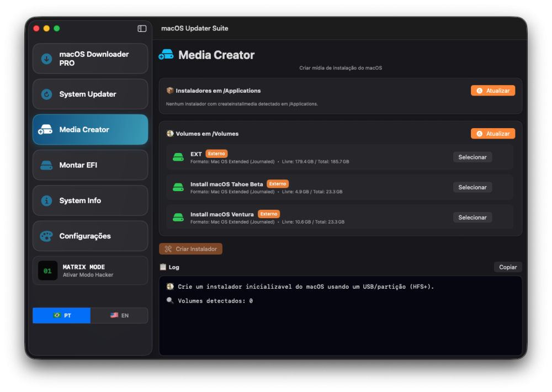
Task: Select the Install macOS Ventura volume
Action: [x=473, y=218]
